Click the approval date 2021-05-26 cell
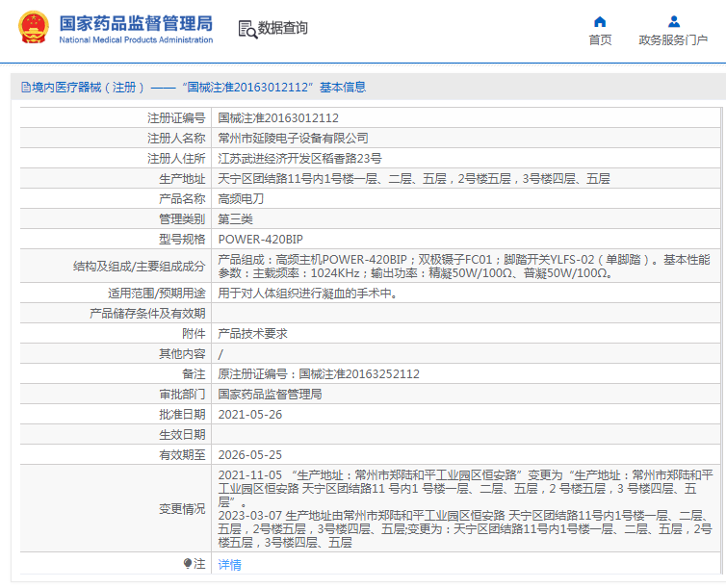The width and height of the screenshot is (726, 588). pos(466,415)
